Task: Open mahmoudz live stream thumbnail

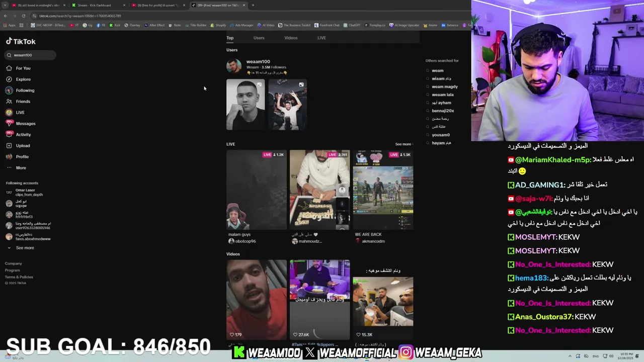Action: click(319, 190)
